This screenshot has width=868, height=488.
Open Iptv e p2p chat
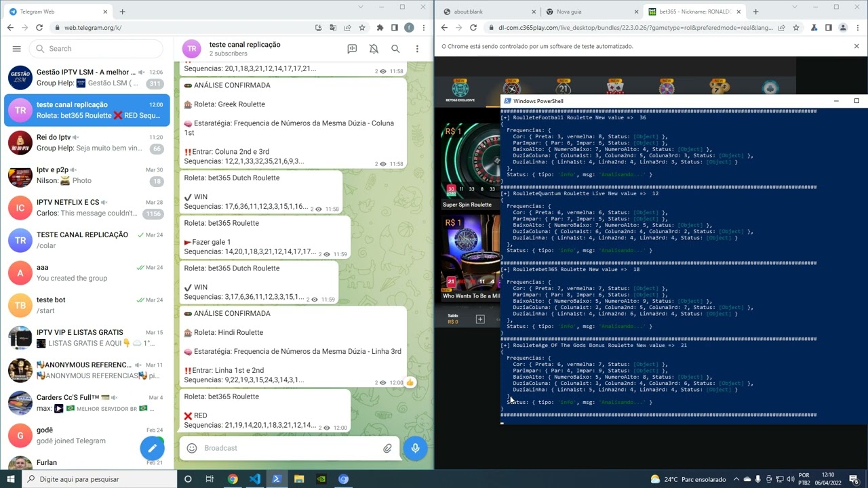pos(87,175)
